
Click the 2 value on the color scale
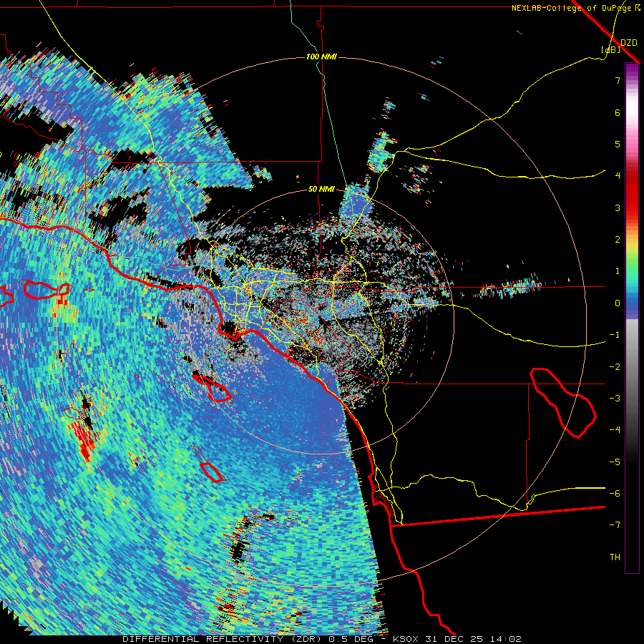tap(618, 240)
